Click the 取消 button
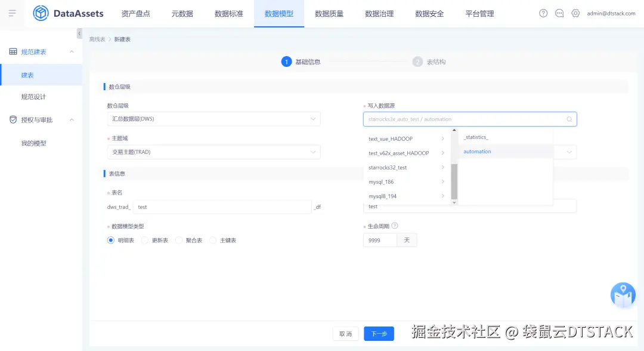The image size is (644, 351). 345,334
